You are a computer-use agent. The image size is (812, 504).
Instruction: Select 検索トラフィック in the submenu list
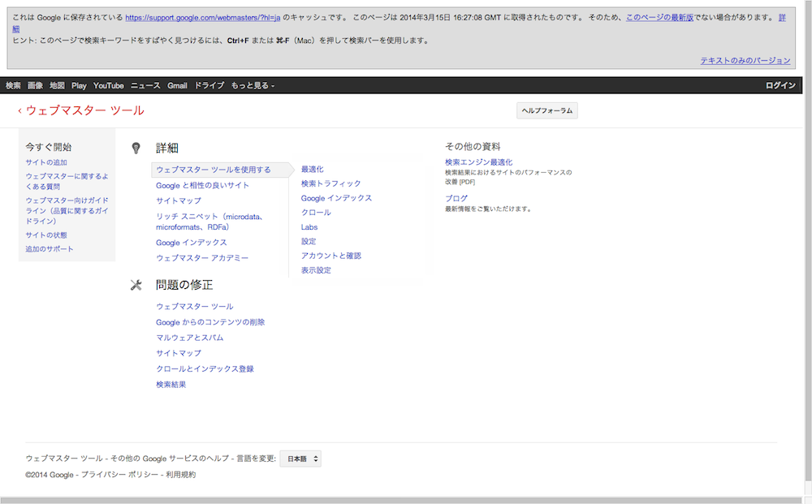point(330,183)
